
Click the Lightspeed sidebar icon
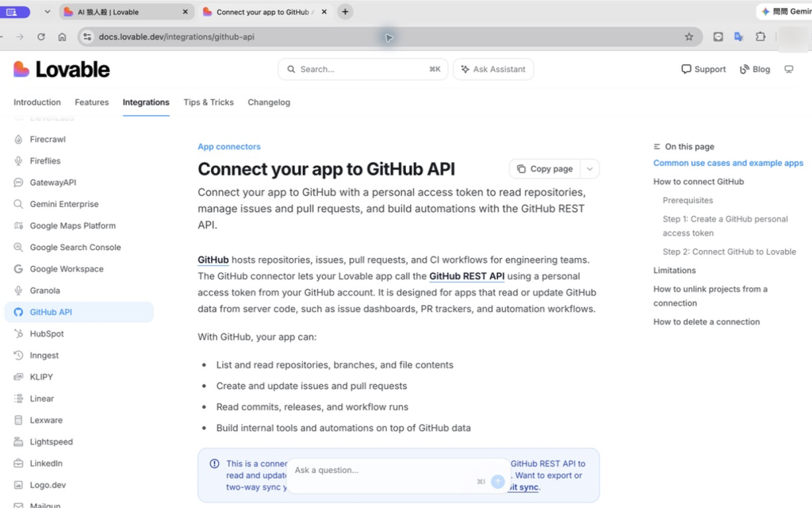(x=18, y=441)
